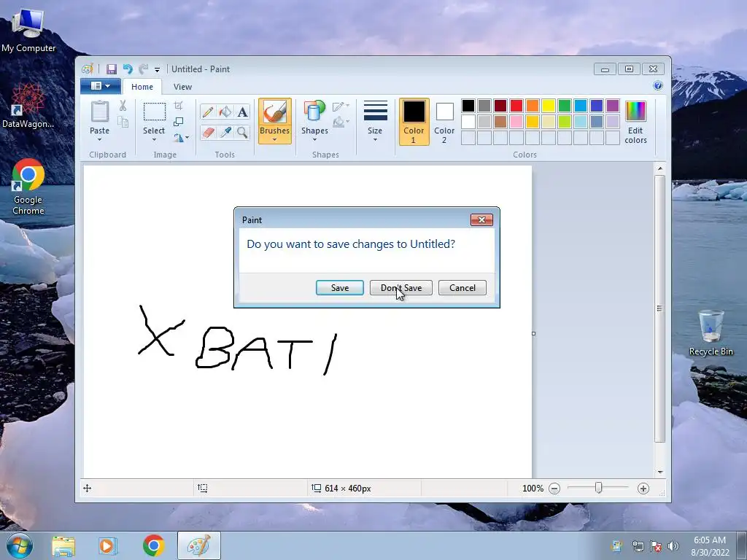The width and height of the screenshot is (747, 560).
Task: Open My Computer desktop icon
Action: click(28, 30)
